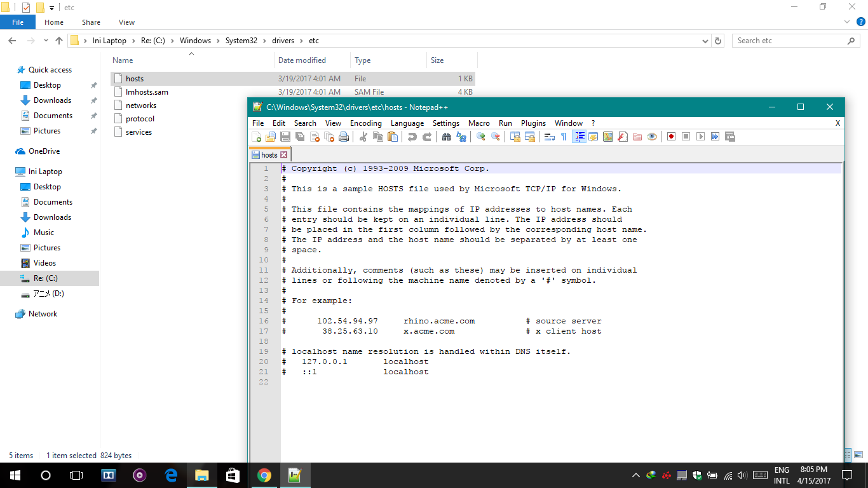Open Notepad++ File menu
Screen dimensions: 868x488
258,123
